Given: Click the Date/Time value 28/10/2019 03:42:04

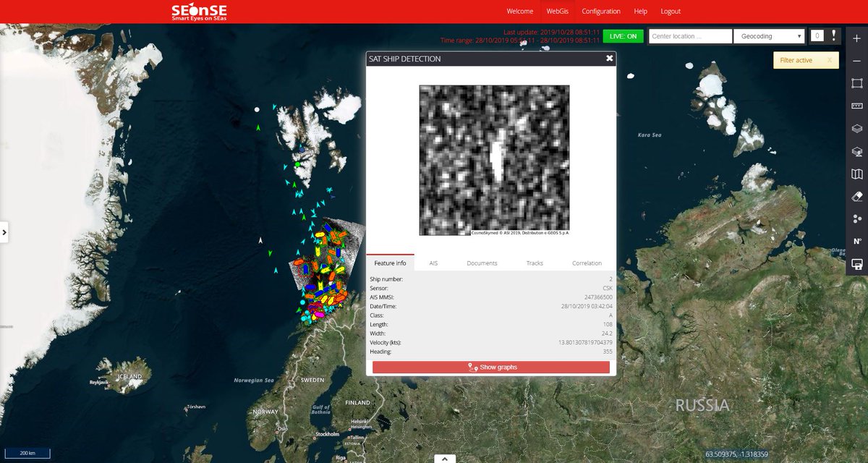Looking at the screenshot, I should pyautogui.click(x=586, y=307).
